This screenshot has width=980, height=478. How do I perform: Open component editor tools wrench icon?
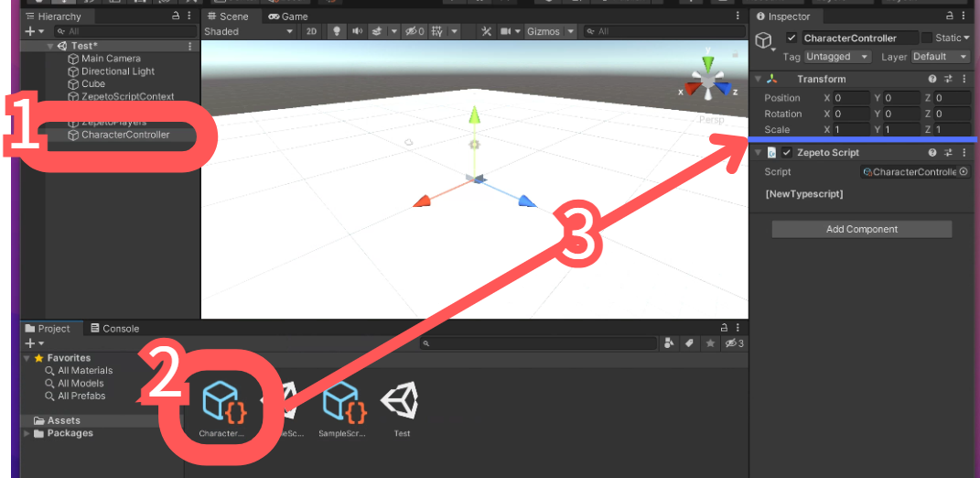(x=486, y=31)
